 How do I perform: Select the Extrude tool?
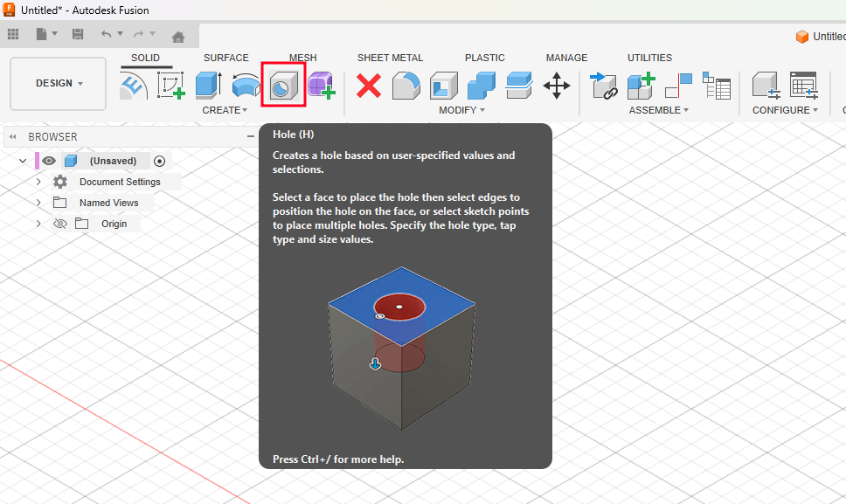[x=209, y=86]
